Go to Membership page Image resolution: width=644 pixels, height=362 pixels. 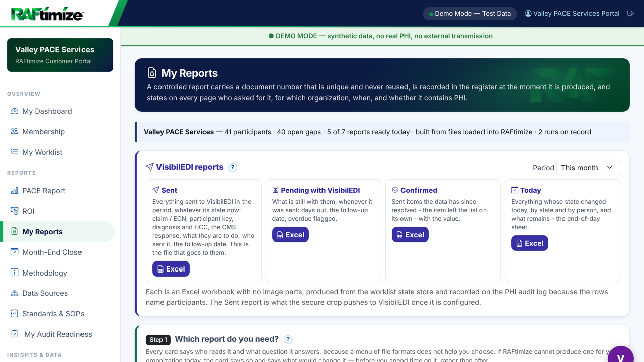click(57, 132)
